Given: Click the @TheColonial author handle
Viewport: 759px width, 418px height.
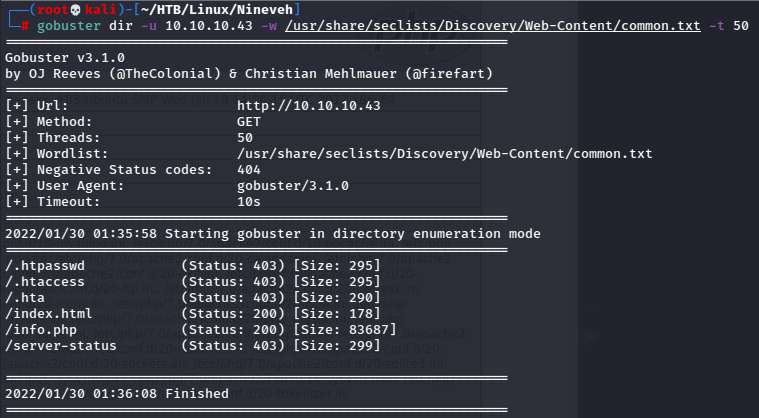Looking at the screenshot, I should click(162, 73).
